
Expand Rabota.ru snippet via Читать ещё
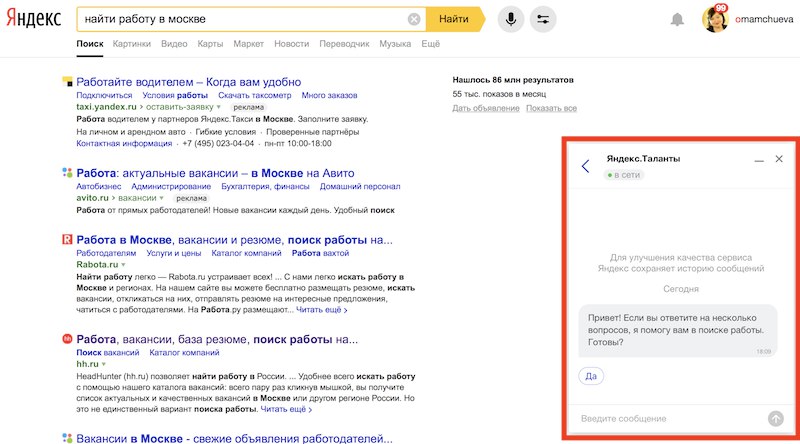tap(321, 310)
